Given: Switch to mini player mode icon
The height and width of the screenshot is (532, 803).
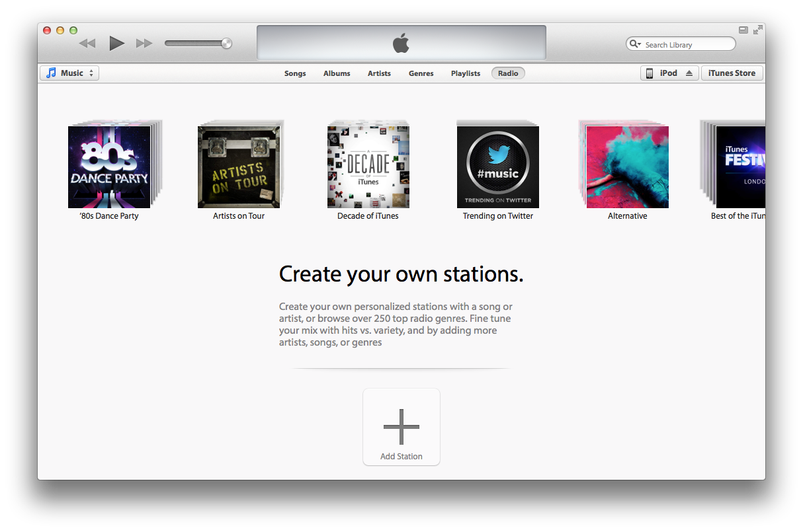Looking at the screenshot, I should coord(743,30).
